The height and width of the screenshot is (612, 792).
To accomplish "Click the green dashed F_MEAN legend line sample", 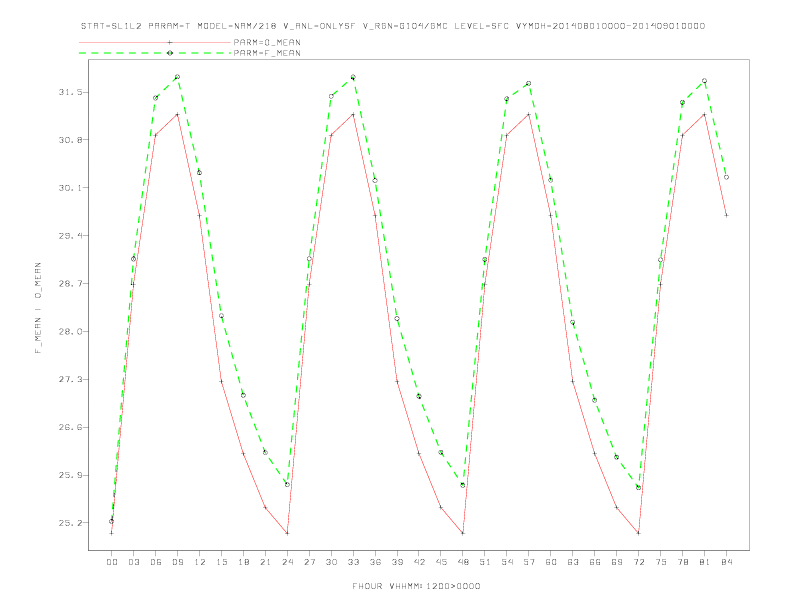I will tap(155, 53).
